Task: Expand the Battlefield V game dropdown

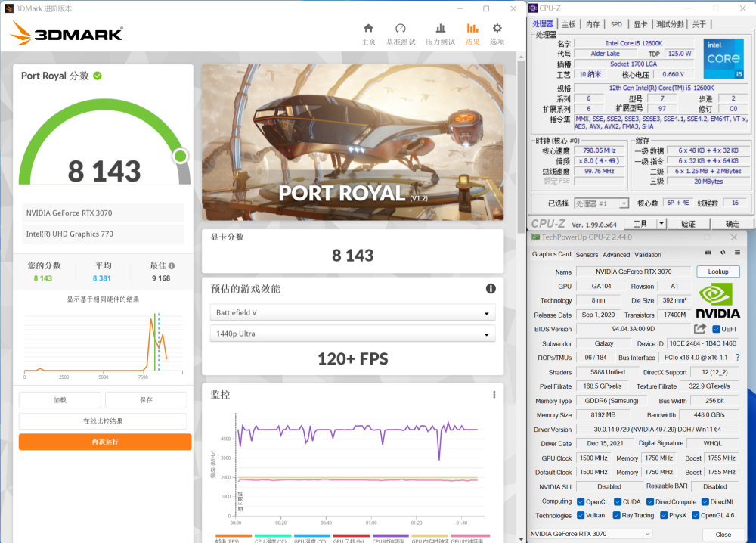Action: 352,313
